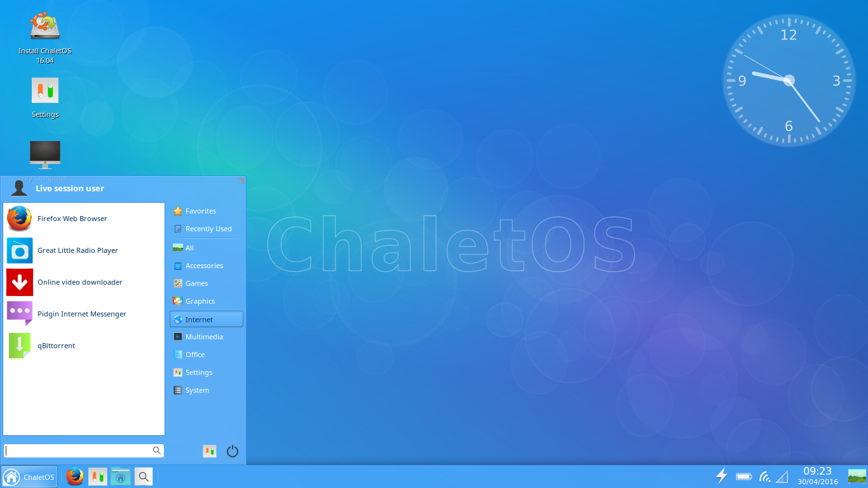
Task: Show the Recently Used category
Action: pos(207,229)
